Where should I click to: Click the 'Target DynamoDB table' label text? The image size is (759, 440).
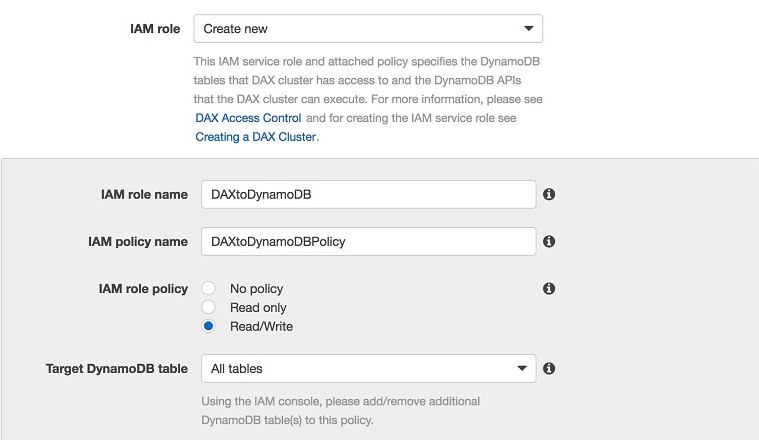[x=117, y=369]
